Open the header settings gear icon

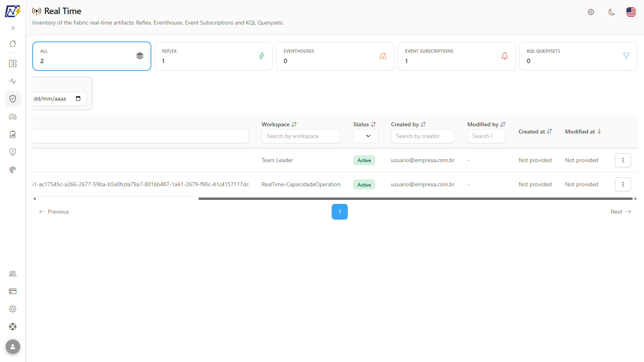591,12
